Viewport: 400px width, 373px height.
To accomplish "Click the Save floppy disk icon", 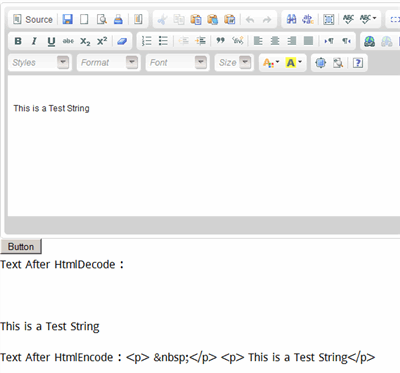I will (x=67, y=19).
